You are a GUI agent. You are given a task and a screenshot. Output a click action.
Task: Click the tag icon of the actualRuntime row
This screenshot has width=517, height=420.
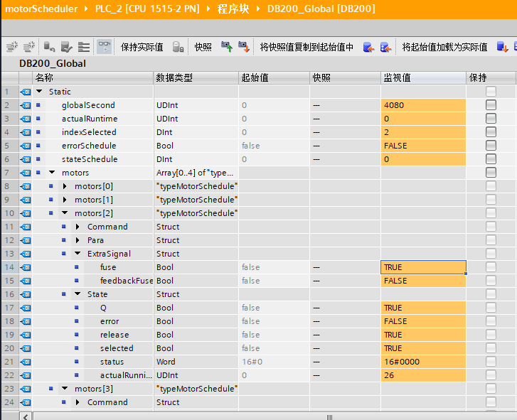tap(26, 119)
